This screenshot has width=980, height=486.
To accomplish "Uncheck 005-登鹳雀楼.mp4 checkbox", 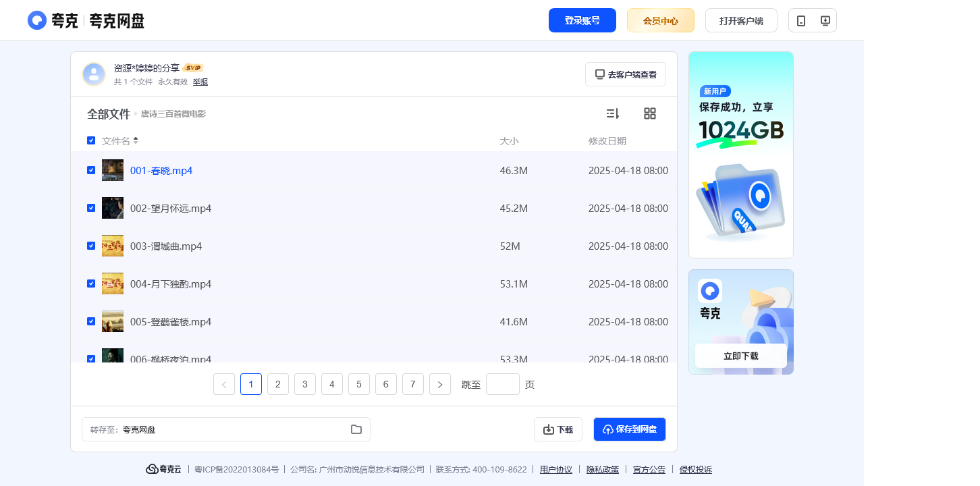I will [x=91, y=321].
